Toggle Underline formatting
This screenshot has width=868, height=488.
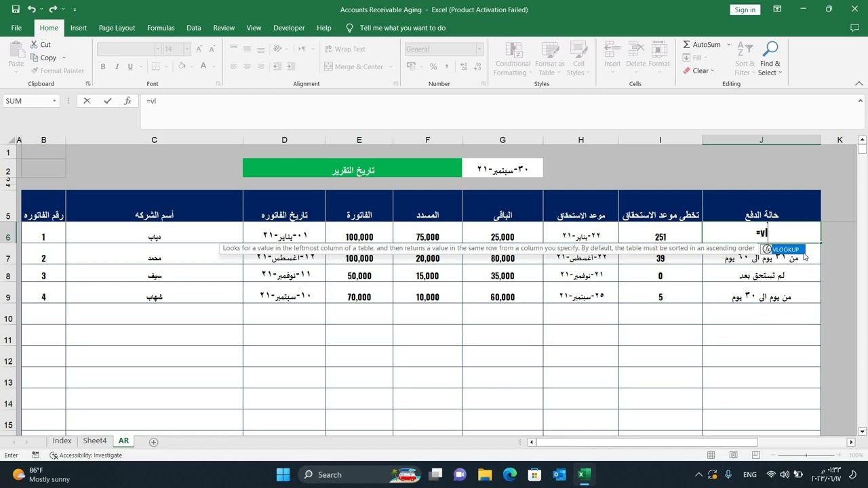130,66
